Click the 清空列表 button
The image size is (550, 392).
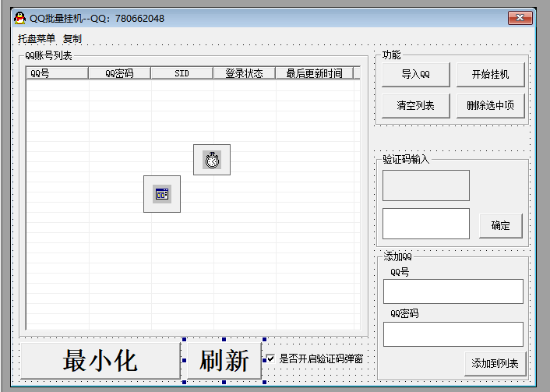pyautogui.click(x=416, y=105)
